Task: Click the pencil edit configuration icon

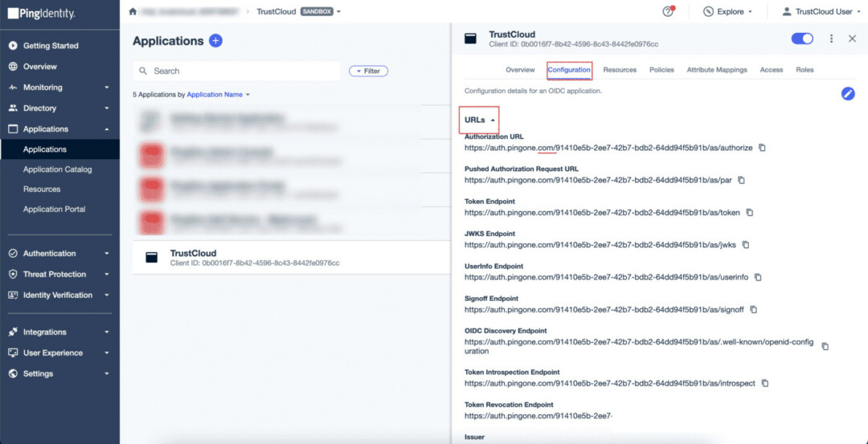Action: click(848, 93)
